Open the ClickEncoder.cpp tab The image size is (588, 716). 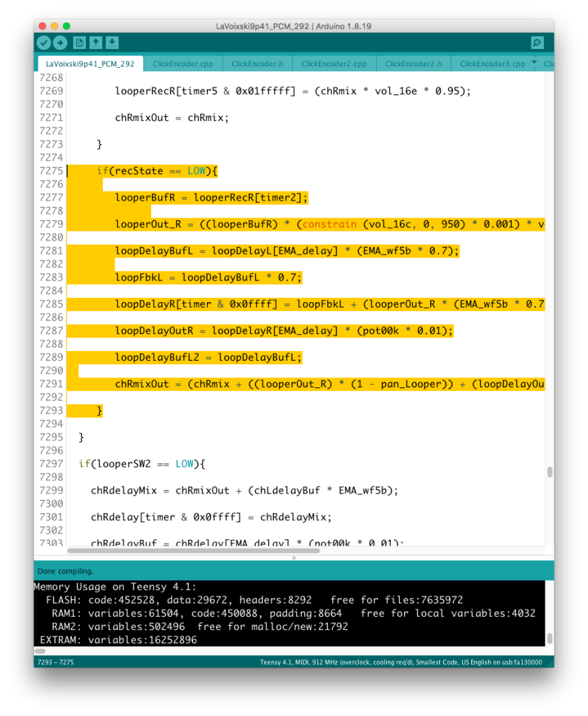point(182,64)
